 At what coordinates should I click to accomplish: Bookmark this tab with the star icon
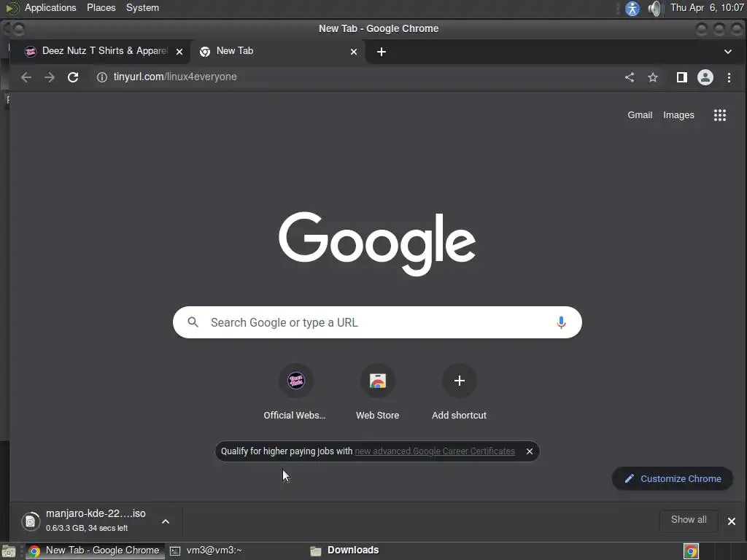[653, 77]
